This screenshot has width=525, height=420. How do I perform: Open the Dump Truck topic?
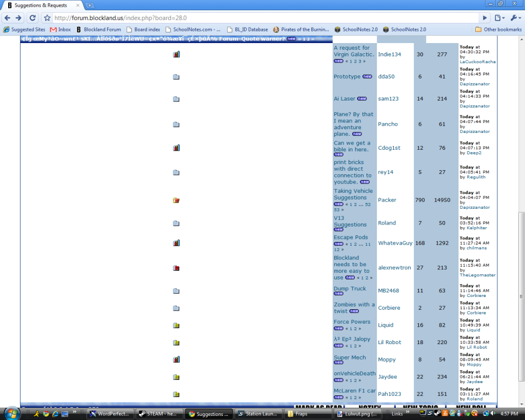[x=350, y=288]
